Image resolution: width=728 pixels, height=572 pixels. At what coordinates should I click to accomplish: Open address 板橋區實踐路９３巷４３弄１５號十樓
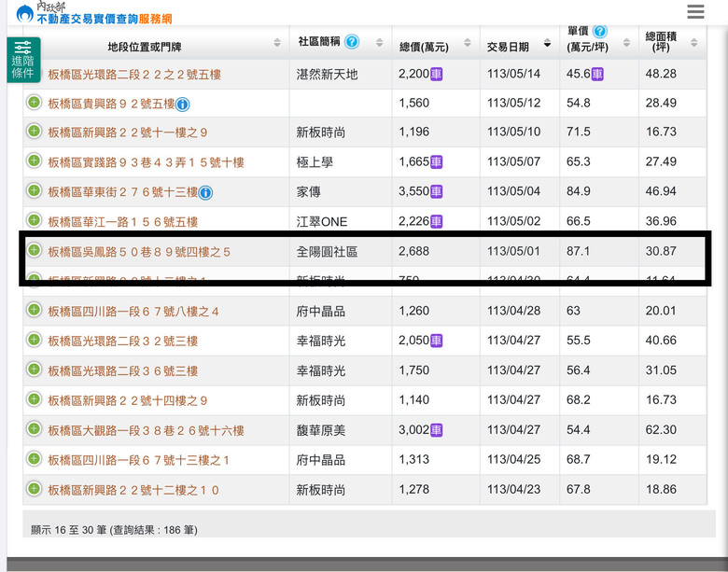(x=146, y=162)
